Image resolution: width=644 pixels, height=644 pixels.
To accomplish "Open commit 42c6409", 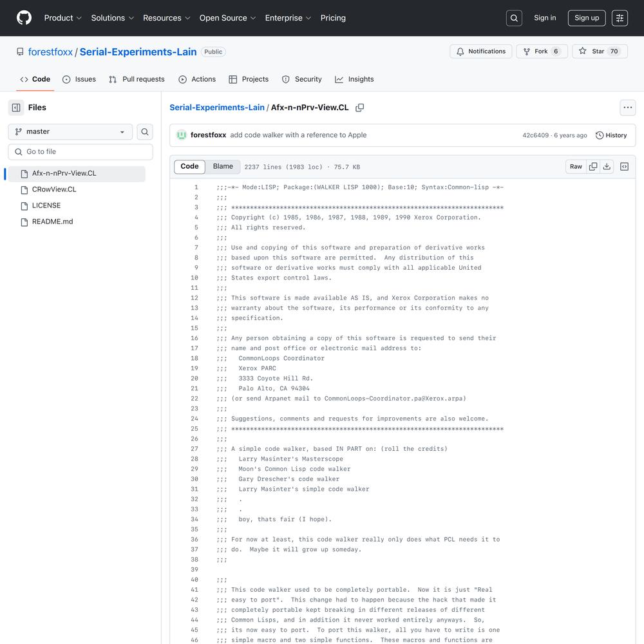I will [536, 135].
